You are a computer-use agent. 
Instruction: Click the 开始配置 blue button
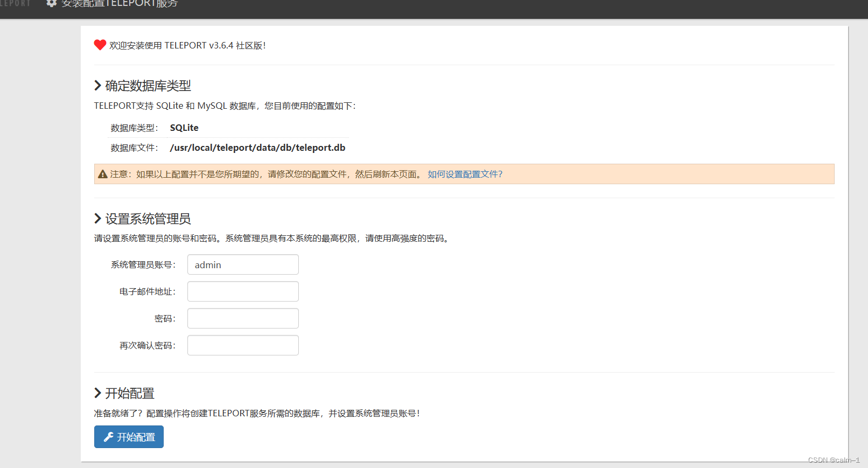[129, 437]
